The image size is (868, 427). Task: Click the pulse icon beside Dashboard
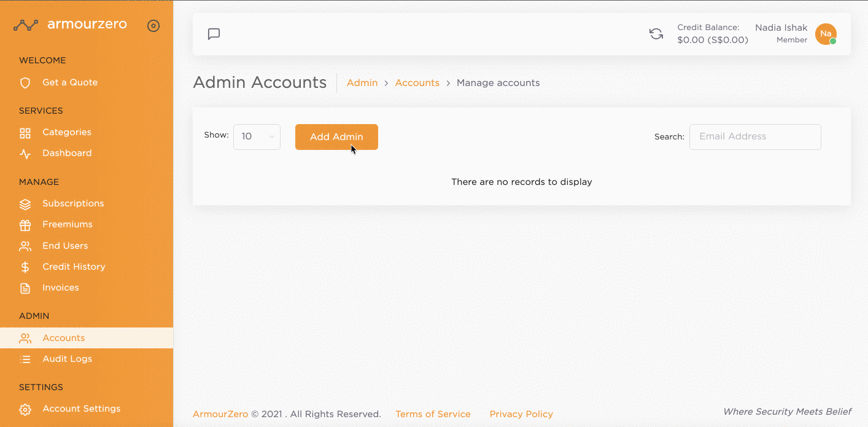(25, 154)
